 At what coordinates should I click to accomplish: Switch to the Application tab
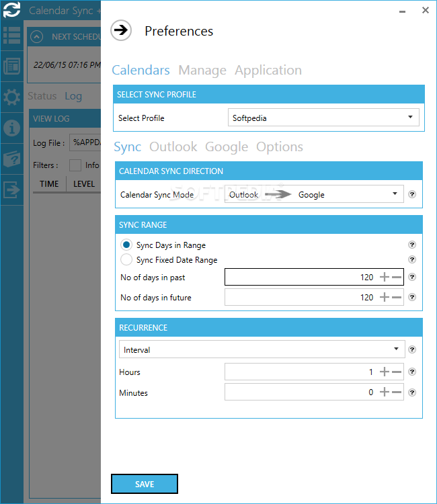click(268, 70)
